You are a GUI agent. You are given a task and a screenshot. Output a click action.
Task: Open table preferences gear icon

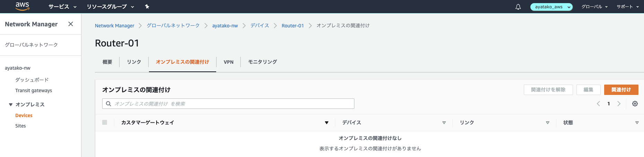[x=635, y=104]
